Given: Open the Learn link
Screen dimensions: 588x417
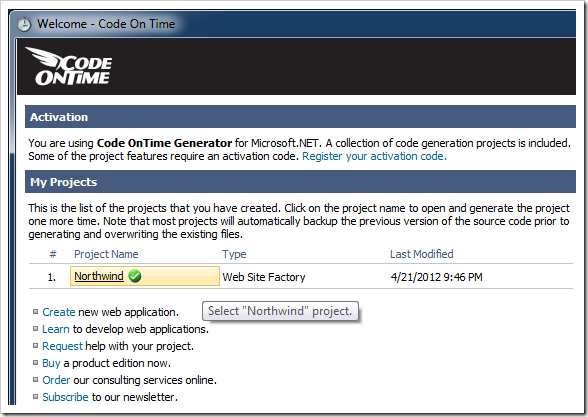Looking at the screenshot, I should coord(56,329).
